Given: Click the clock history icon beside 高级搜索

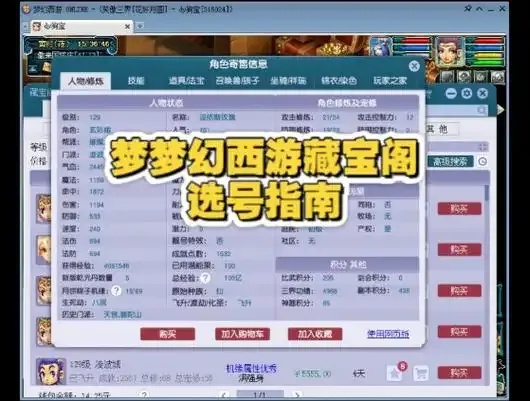Looking at the screenshot, I should tap(482, 162).
